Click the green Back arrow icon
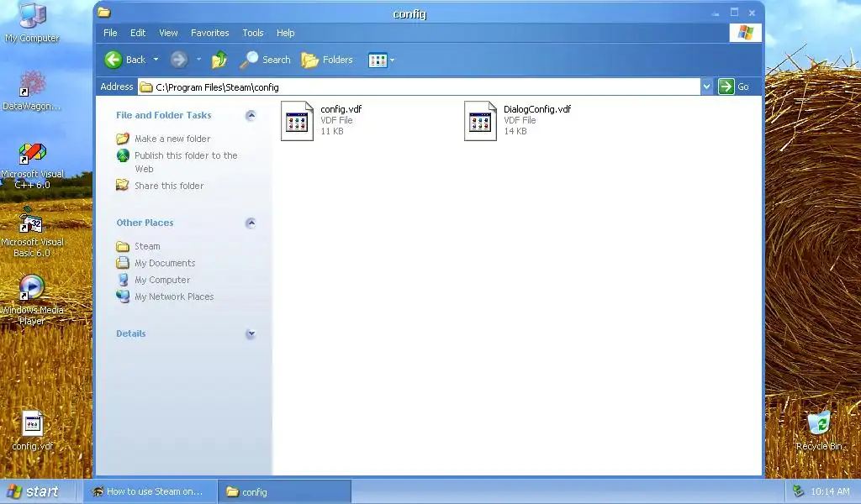This screenshot has height=504, width=861. 114,60
